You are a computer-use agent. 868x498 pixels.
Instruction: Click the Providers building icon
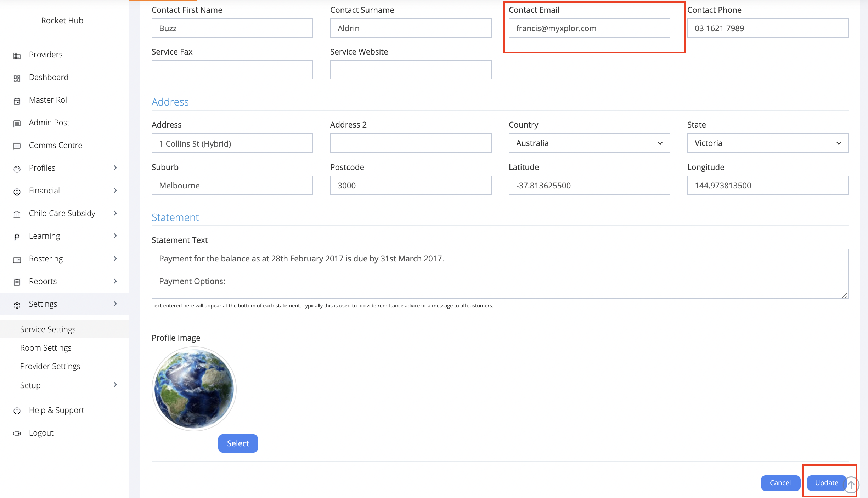(x=17, y=56)
